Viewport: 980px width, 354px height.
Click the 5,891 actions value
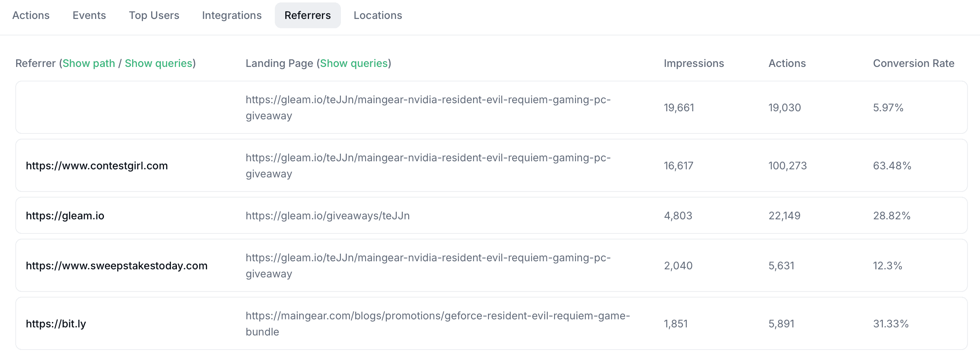click(781, 324)
